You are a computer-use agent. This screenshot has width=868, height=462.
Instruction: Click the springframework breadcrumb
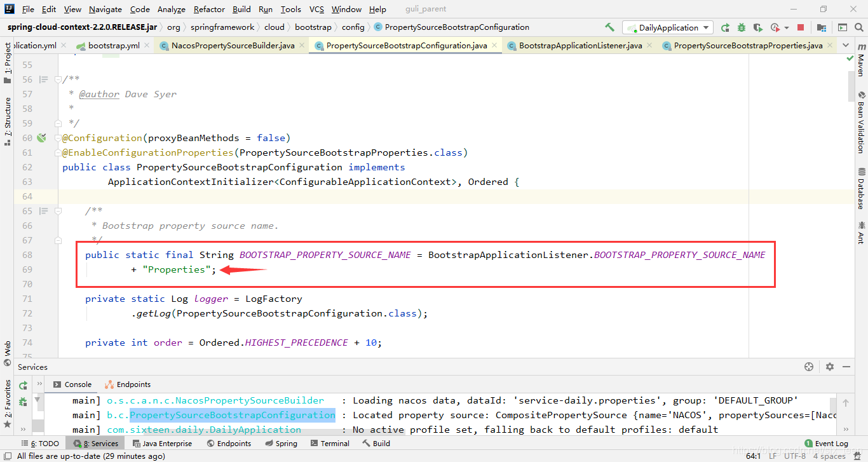tap(222, 27)
